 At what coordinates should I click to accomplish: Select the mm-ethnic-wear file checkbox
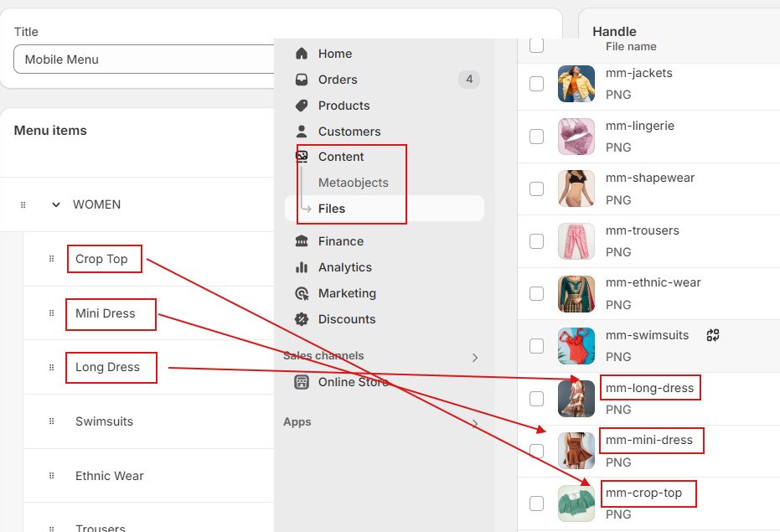click(x=536, y=293)
